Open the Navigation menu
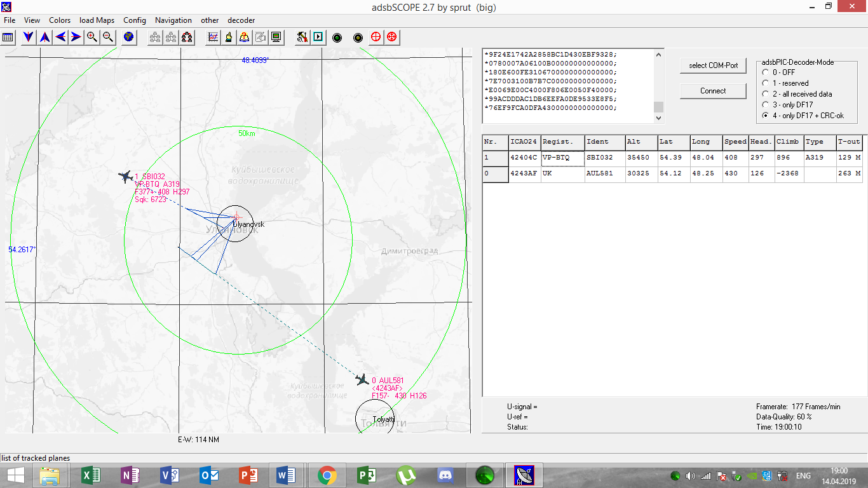 coord(173,20)
